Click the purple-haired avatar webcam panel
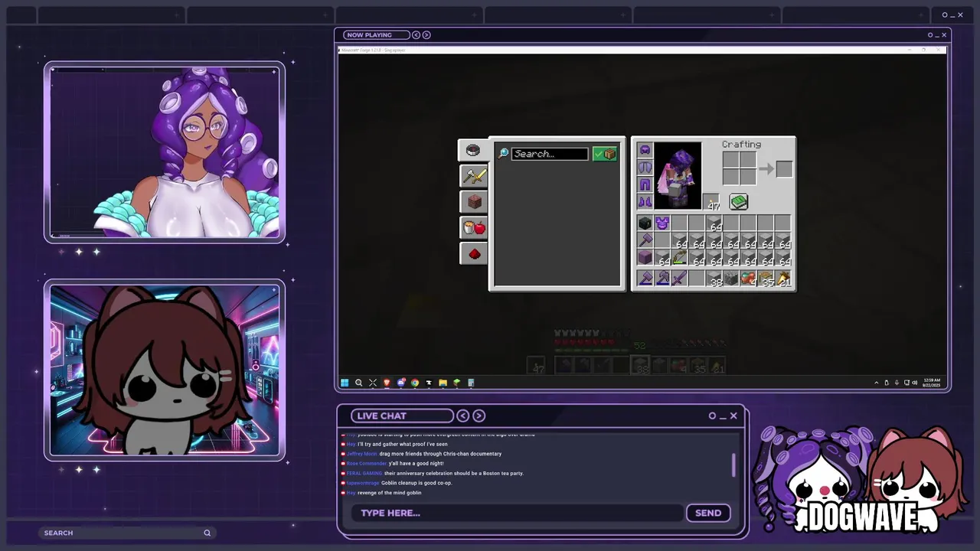Viewport: 980px width, 551px height. point(165,153)
